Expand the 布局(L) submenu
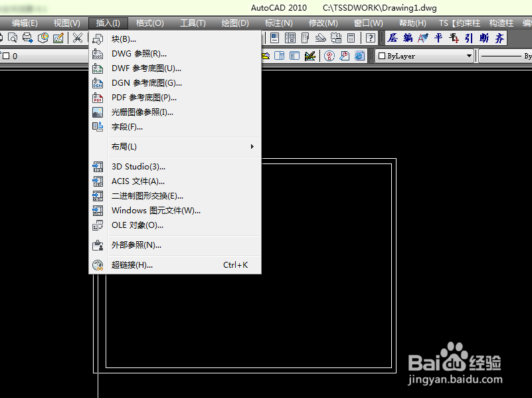 (x=185, y=147)
